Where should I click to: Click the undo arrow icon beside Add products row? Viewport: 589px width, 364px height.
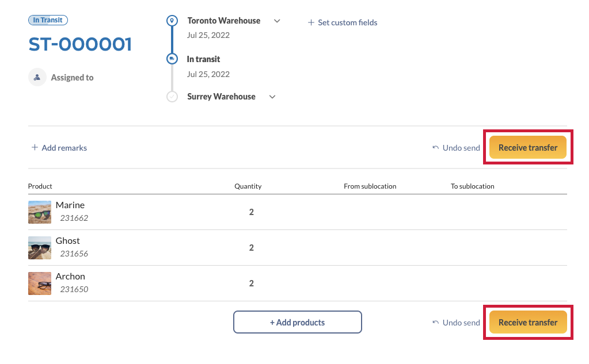click(x=435, y=323)
